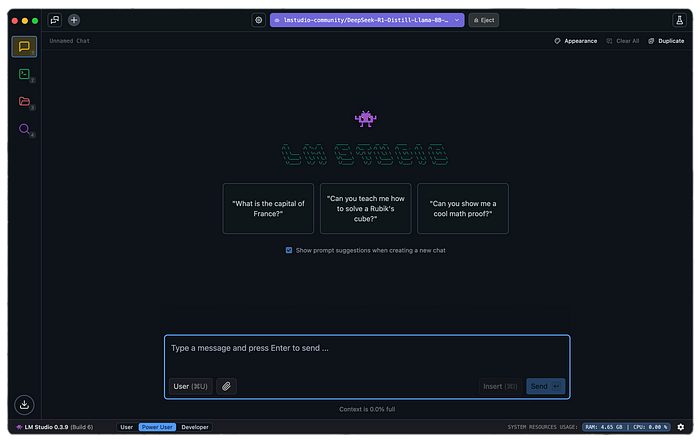
Task: Open the Downloads panel icon
Action: click(x=24, y=404)
